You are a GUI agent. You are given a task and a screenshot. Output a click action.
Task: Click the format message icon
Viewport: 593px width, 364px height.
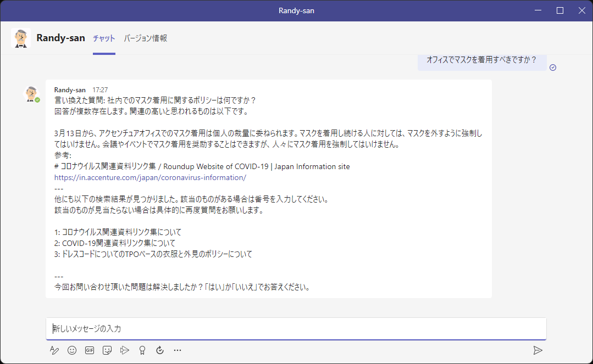54,350
